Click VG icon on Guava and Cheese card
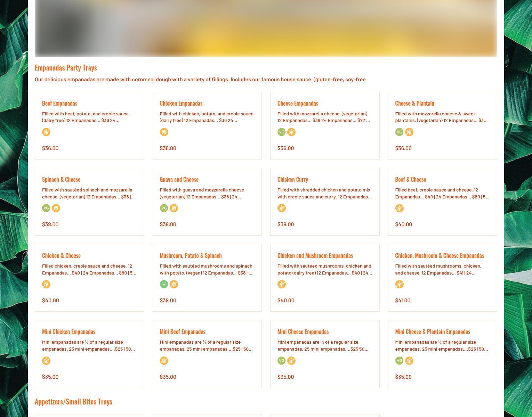Image resolution: width=532 pixels, height=417 pixels. [x=164, y=208]
